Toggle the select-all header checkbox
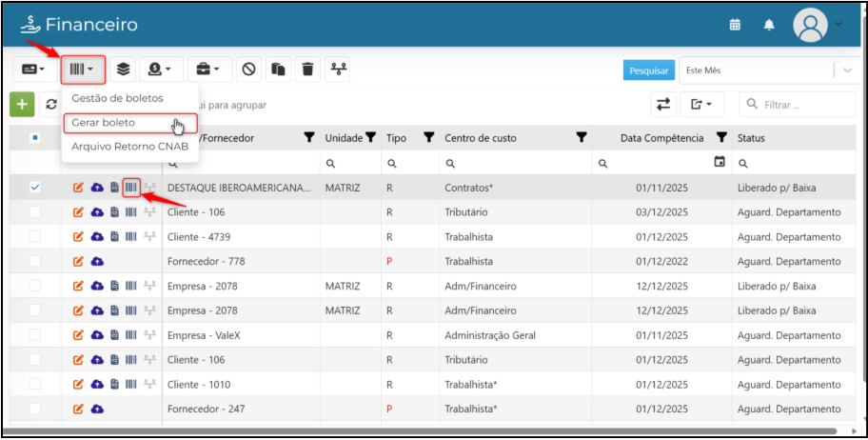The width and height of the screenshot is (868, 440). point(35,138)
